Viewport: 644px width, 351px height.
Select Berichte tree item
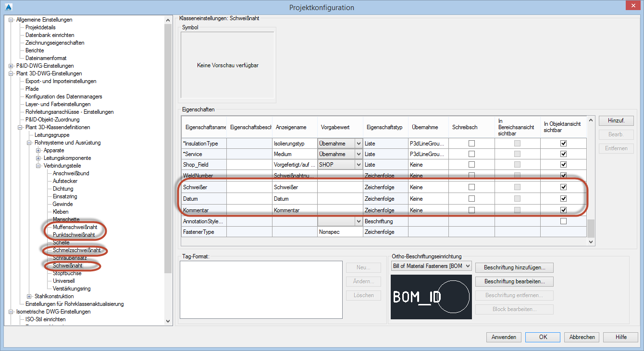click(x=35, y=50)
